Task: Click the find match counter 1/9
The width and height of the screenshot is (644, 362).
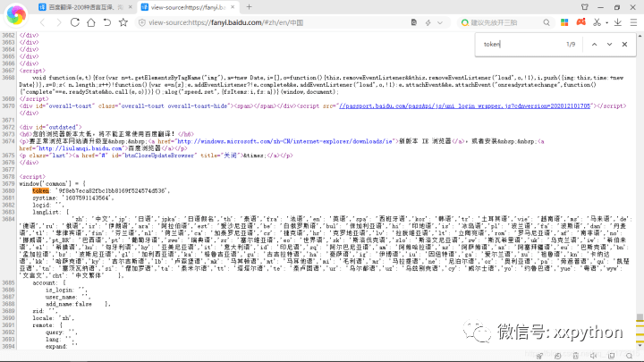Action: [x=571, y=45]
